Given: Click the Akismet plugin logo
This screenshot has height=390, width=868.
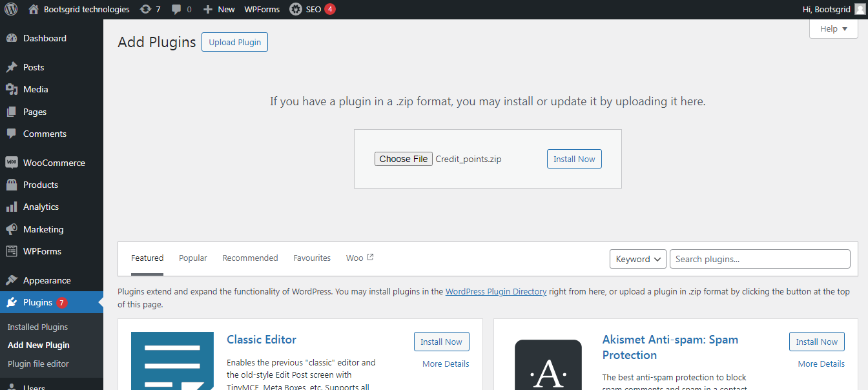Looking at the screenshot, I should click(x=548, y=365).
